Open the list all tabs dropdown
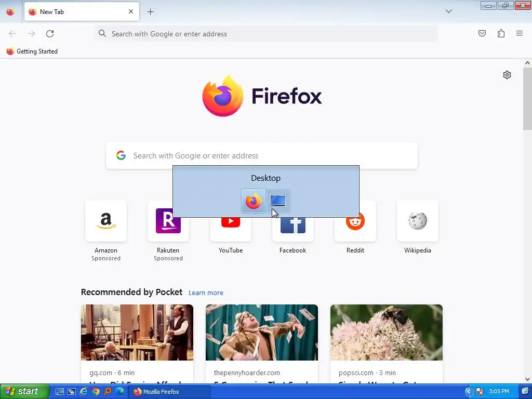The image size is (532, 399). click(x=448, y=11)
